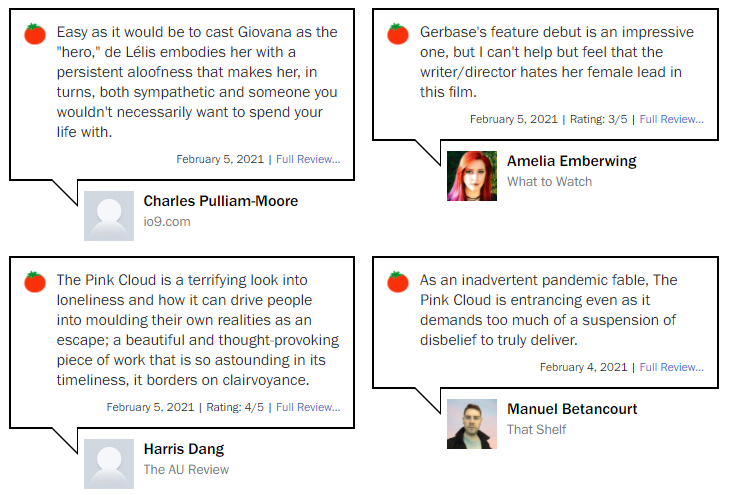
Task: Click the fresh tomato icon on the Charles Pulliam-Moore review
Action: (x=35, y=34)
